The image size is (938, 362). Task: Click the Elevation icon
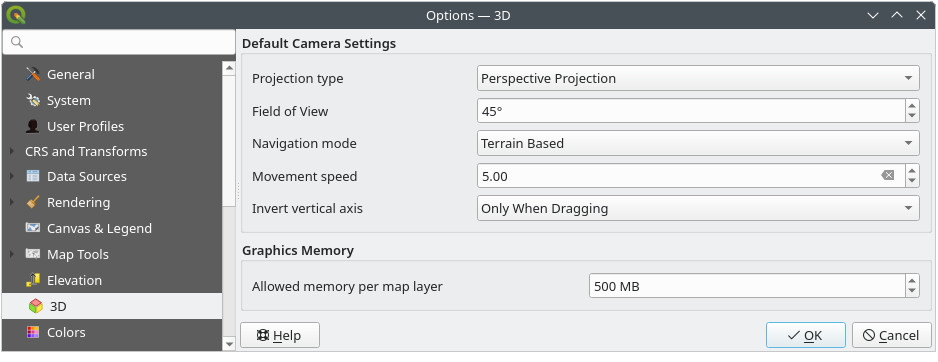33,280
